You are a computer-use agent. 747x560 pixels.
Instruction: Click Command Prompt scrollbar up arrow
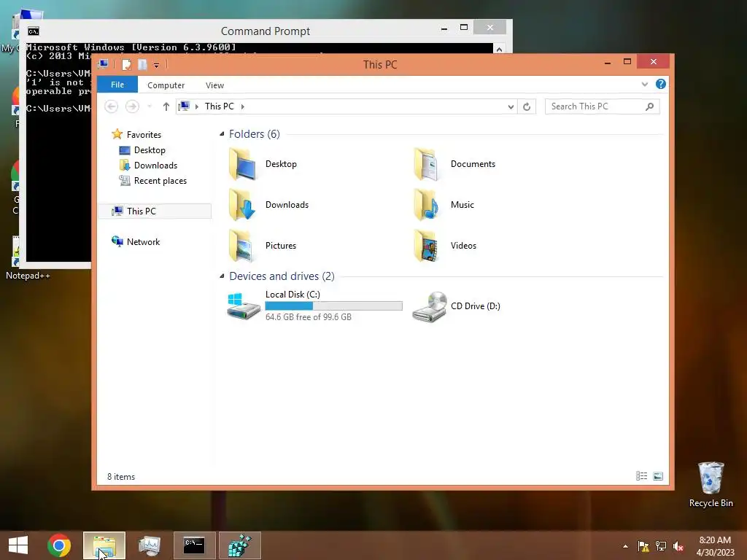click(499, 50)
